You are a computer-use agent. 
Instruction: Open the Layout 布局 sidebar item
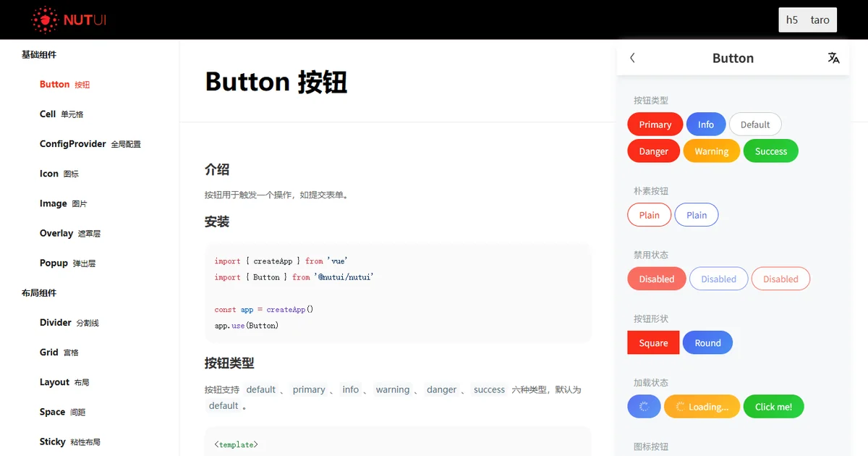click(x=65, y=382)
